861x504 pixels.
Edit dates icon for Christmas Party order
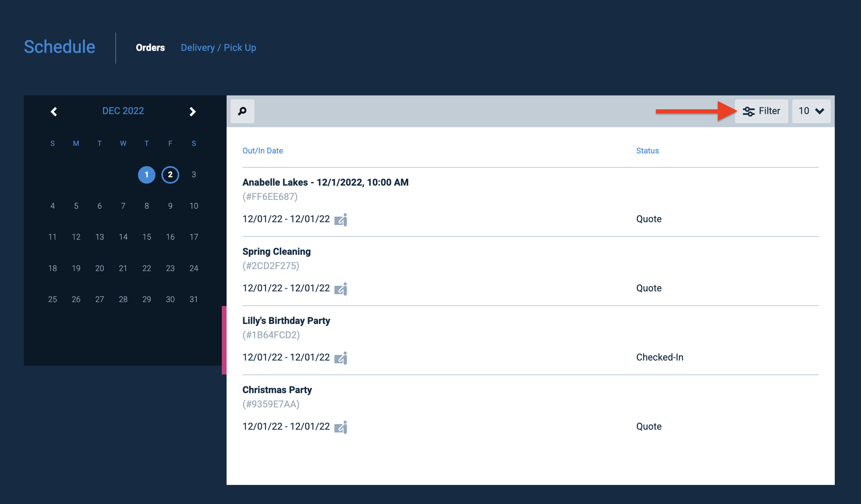(x=341, y=427)
